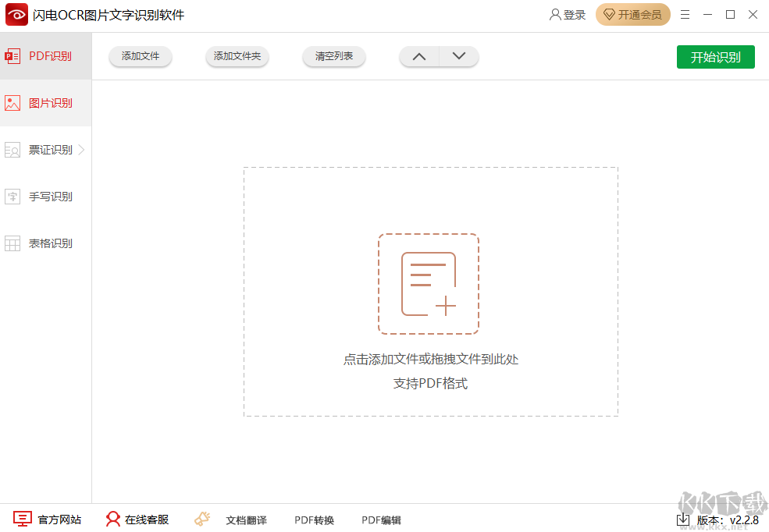
Task: Clear the list with 清空列表
Action: 334,56
